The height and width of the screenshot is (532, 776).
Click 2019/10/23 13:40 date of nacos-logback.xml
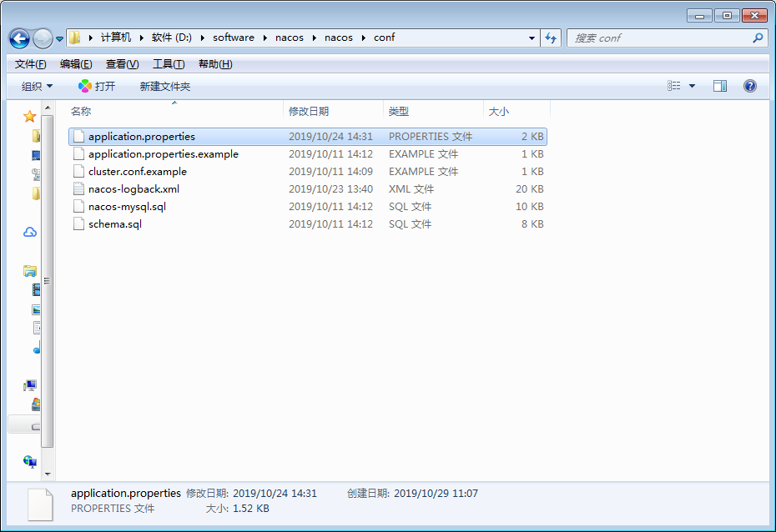(330, 189)
